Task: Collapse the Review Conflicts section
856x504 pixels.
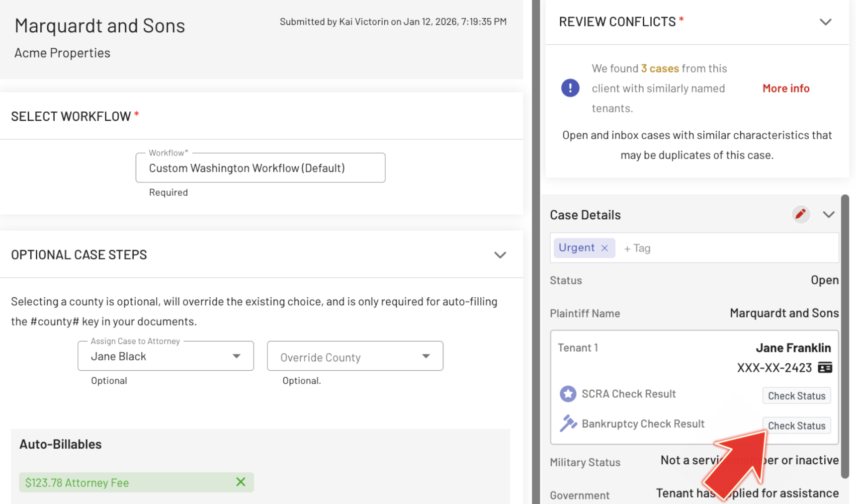Action: click(825, 22)
